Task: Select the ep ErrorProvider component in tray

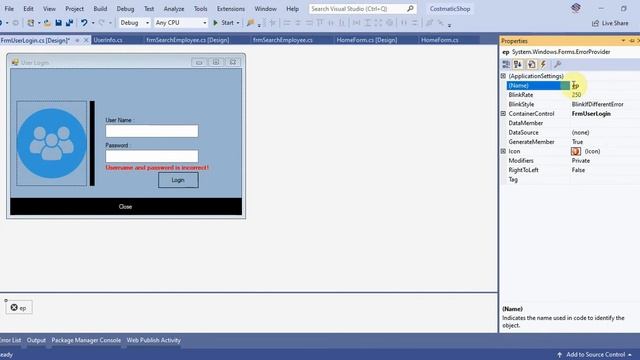Action: [x=19, y=307]
